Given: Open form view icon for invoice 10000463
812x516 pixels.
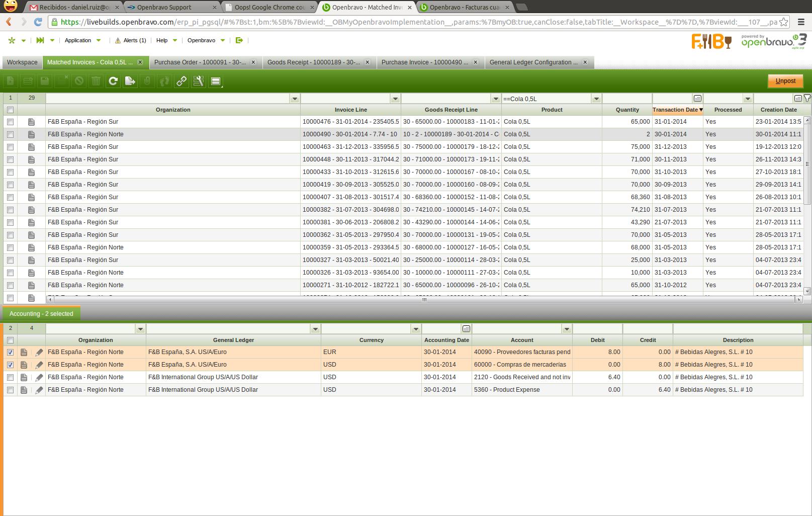Looking at the screenshot, I should [x=31, y=147].
